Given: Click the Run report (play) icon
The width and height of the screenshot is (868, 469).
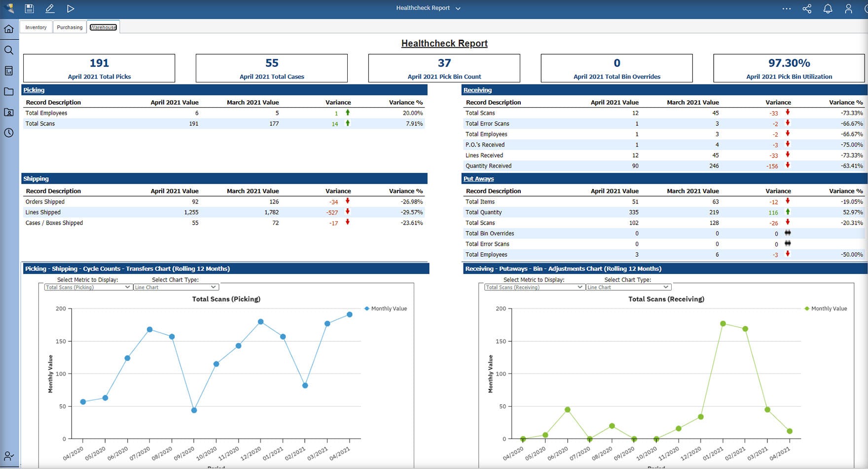Looking at the screenshot, I should 70,8.
